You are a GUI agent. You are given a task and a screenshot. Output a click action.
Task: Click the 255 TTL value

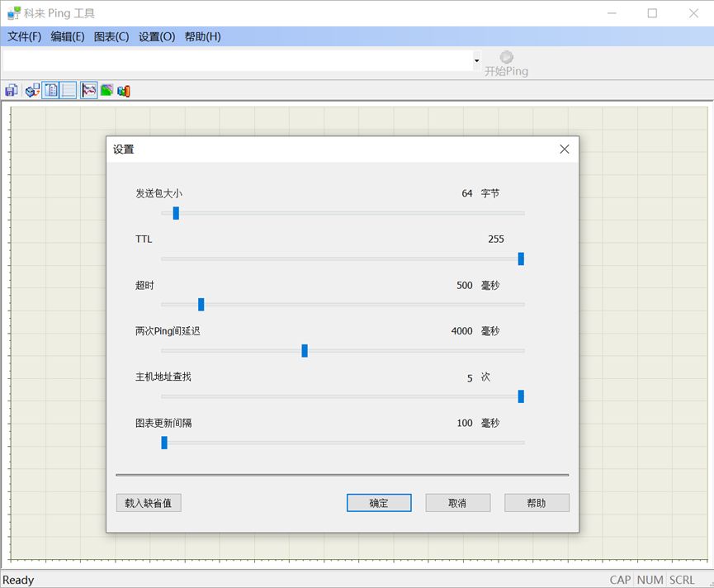pos(496,239)
